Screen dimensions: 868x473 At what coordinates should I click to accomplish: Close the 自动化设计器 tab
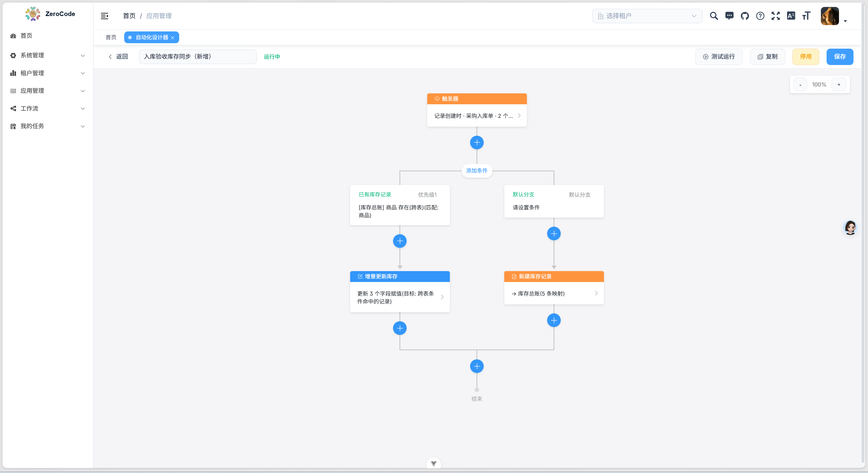[x=173, y=38]
